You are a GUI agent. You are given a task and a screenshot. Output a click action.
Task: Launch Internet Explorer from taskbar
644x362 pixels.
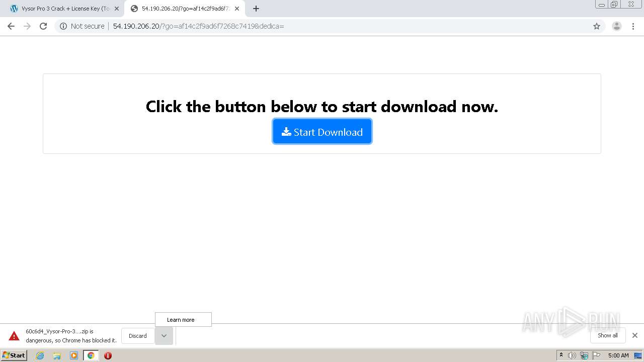[40, 355]
